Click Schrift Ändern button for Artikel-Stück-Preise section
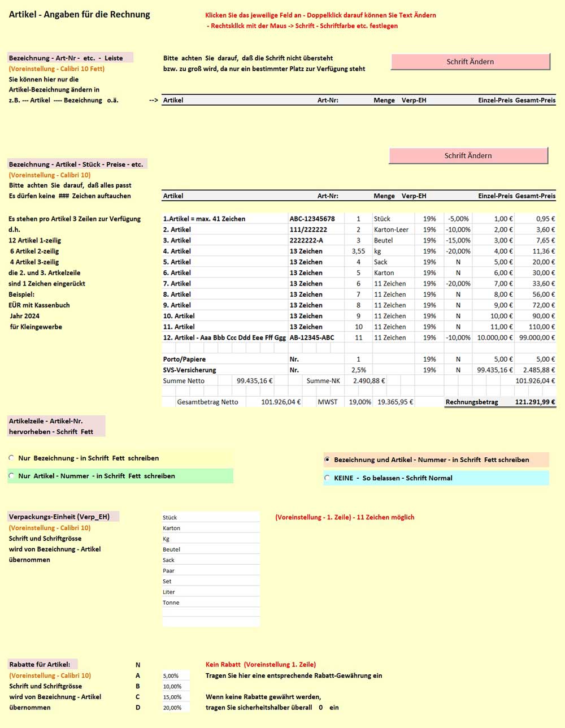Image resolution: width=565 pixels, height=728 pixels. (468, 155)
